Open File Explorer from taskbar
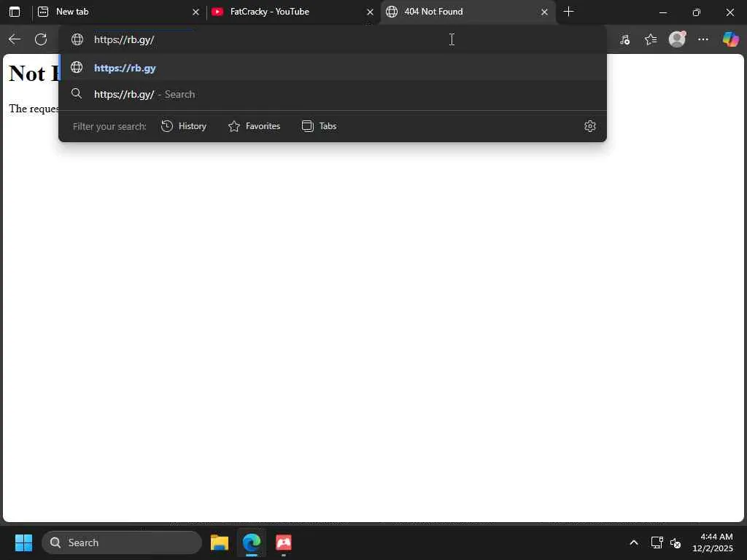747x560 pixels. click(x=220, y=542)
